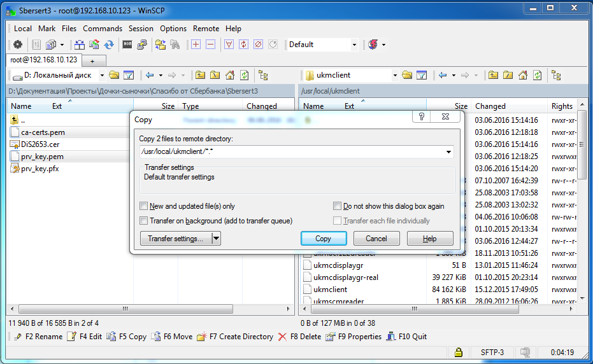Go to local parent directory icon
Screen dimensions: 593x364
(201, 75)
